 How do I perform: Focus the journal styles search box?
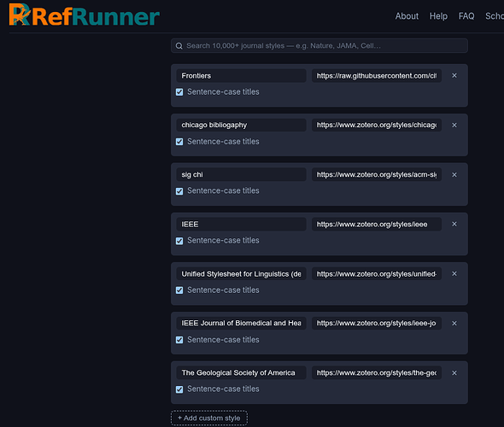pyautogui.click(x=319, y=45)
